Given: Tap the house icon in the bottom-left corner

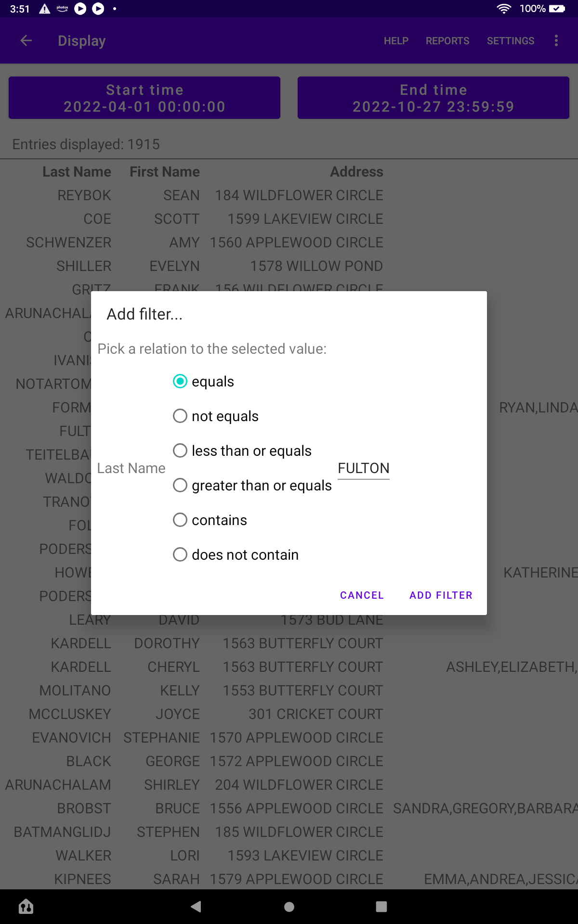Looking at the screenshot, I should click(x=26, y=907).
